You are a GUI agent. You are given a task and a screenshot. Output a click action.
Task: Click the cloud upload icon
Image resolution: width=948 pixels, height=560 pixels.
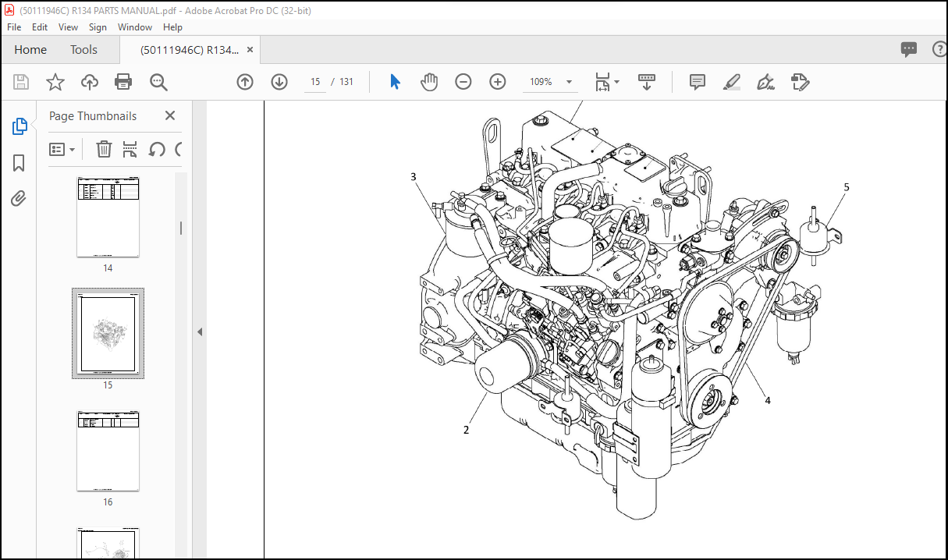pyautogui.click(x=90, y=82)
